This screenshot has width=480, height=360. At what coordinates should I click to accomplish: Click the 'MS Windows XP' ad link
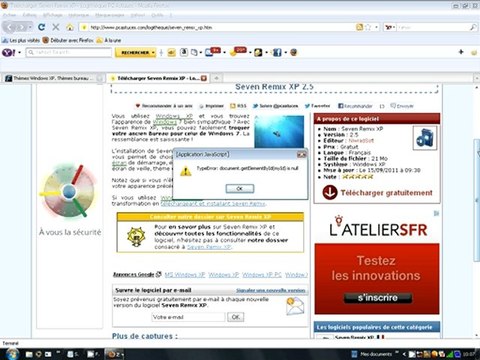(185, 275)
